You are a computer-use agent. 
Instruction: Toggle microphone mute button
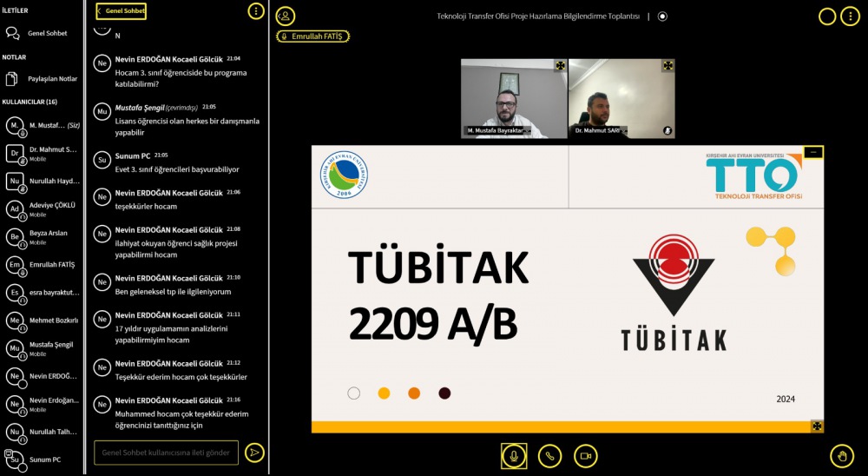point(514,456)
